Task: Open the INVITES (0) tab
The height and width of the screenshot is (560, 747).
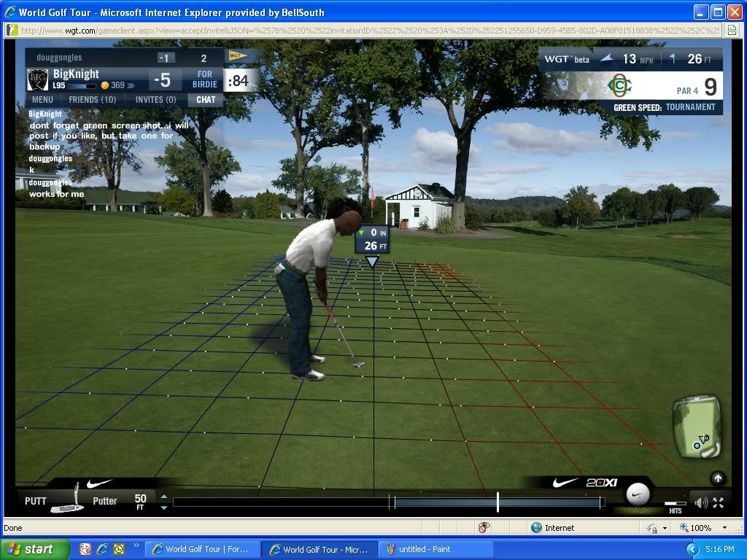Action: [x=155, y=100]
